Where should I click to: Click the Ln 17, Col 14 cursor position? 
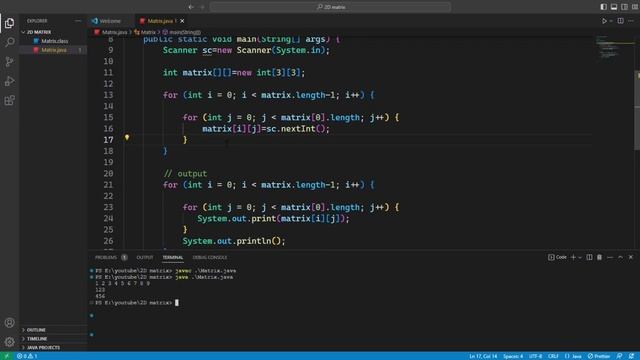click(483, 356)
